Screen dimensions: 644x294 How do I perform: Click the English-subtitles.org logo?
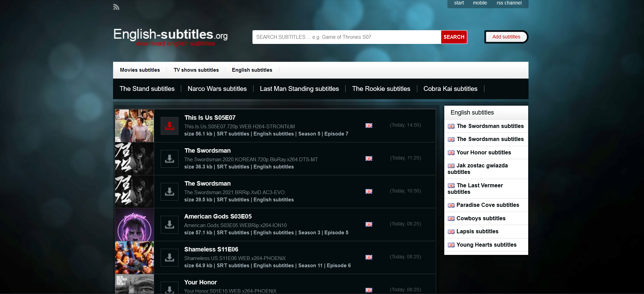click(171, 37)
